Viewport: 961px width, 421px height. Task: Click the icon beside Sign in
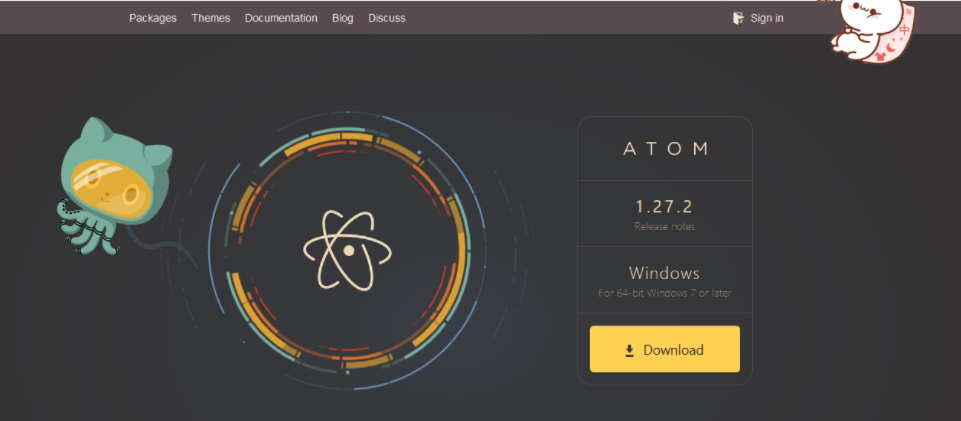pyautogui.click(x=738, y=18)
